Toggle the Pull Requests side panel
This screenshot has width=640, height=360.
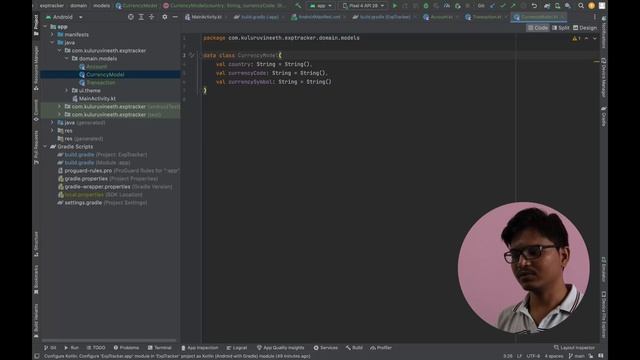click(36, 148)
